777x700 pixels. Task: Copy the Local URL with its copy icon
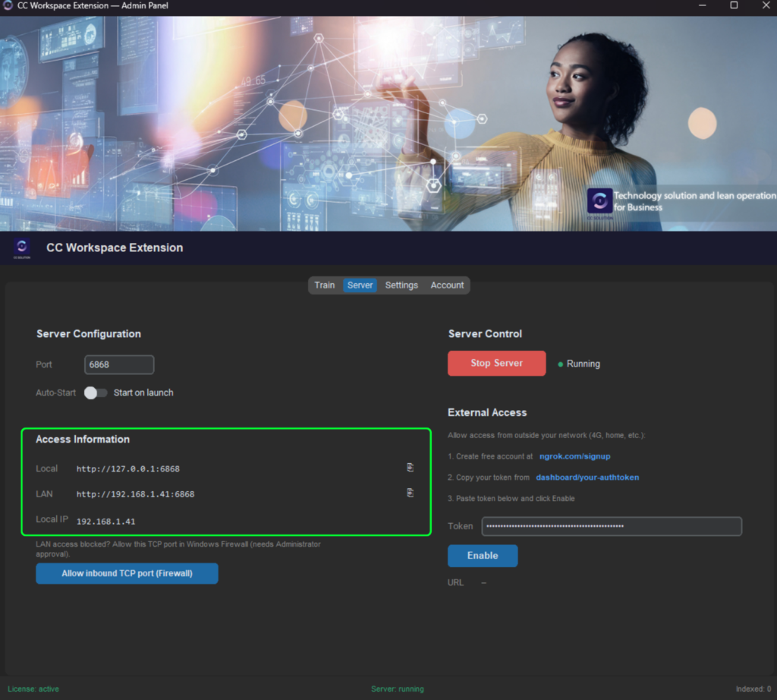coord(410,468)
